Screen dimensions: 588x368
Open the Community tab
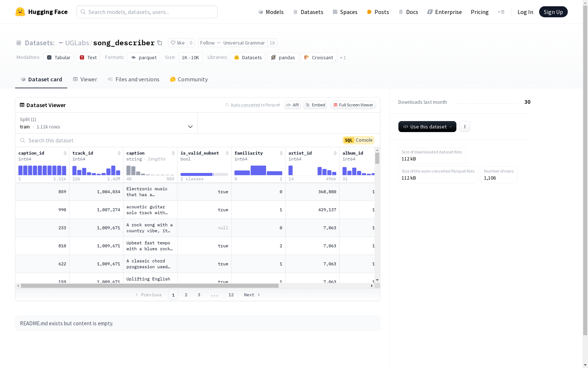point(189,79)
